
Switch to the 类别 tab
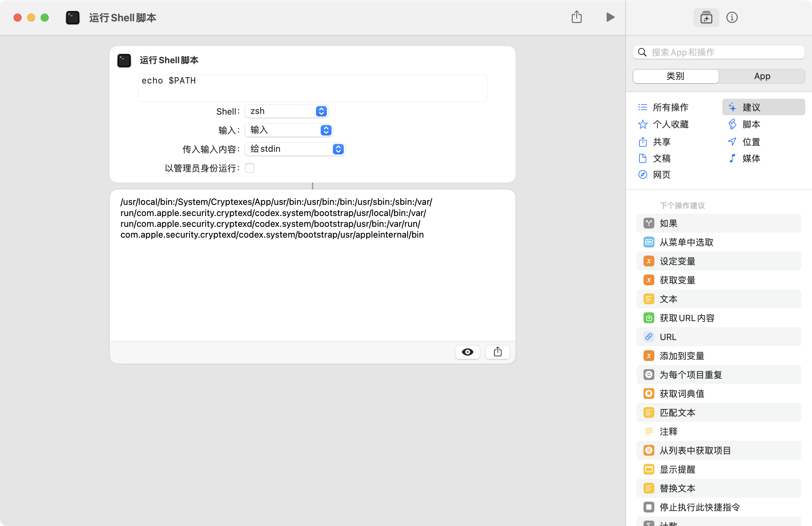pos(675,76)
